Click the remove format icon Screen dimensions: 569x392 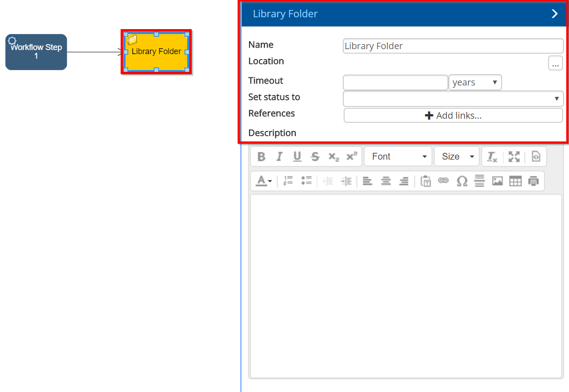[492, 156]
